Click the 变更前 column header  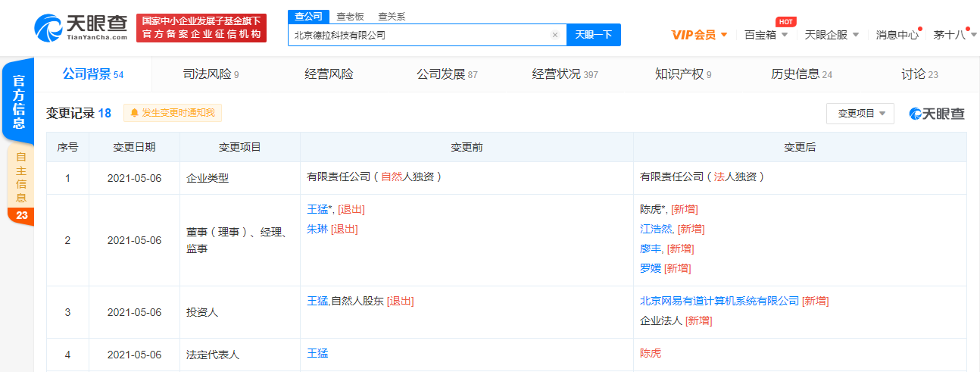click(467, 148)
